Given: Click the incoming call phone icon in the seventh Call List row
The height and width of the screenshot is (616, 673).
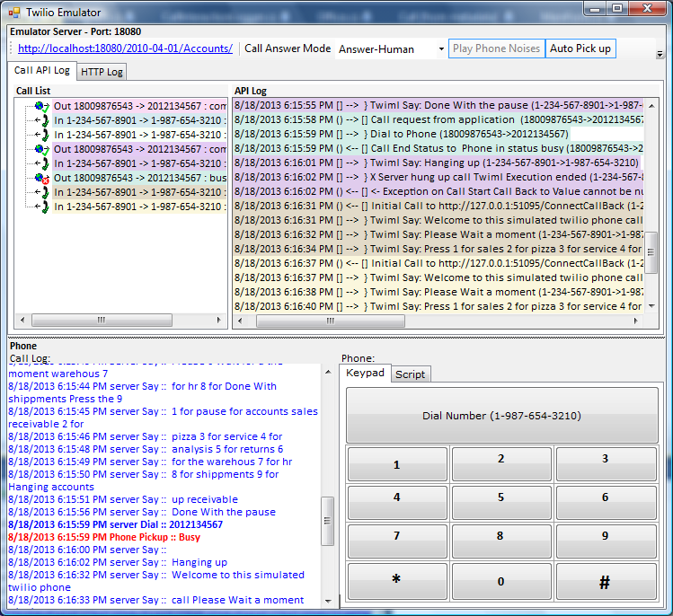Looking at the screenshot, I should tap(42, 192).
